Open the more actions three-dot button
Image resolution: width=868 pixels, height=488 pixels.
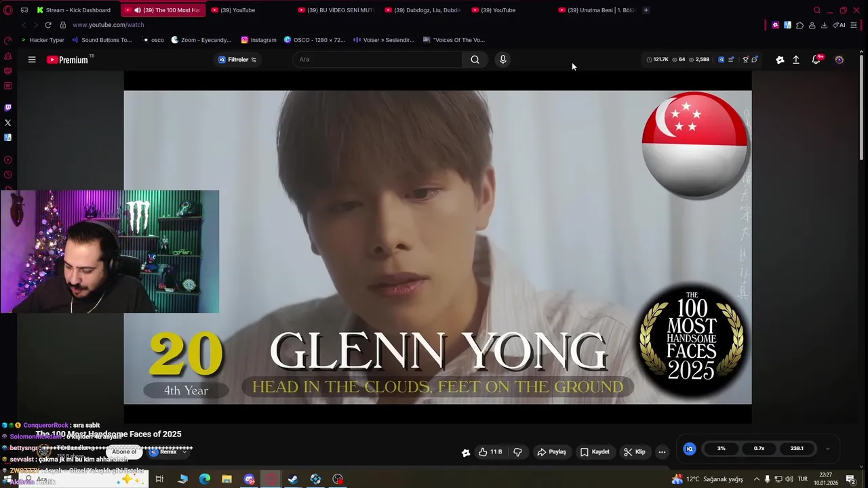662,452
